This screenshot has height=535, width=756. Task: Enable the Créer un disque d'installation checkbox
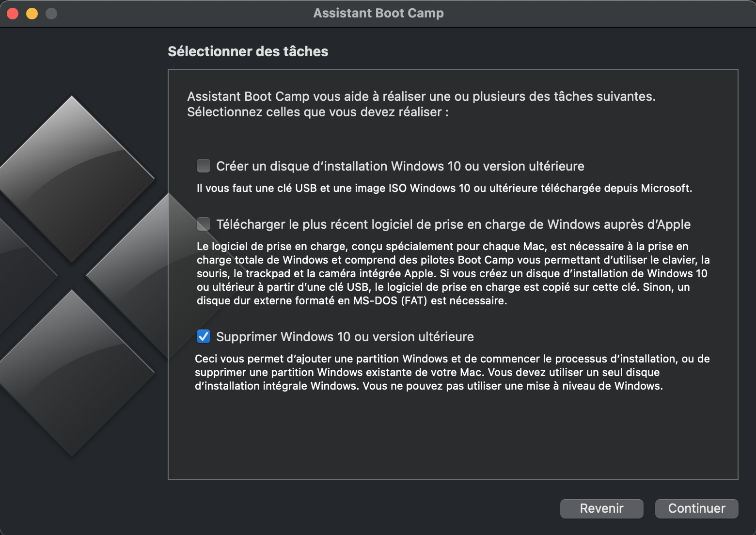pos(204,166)
